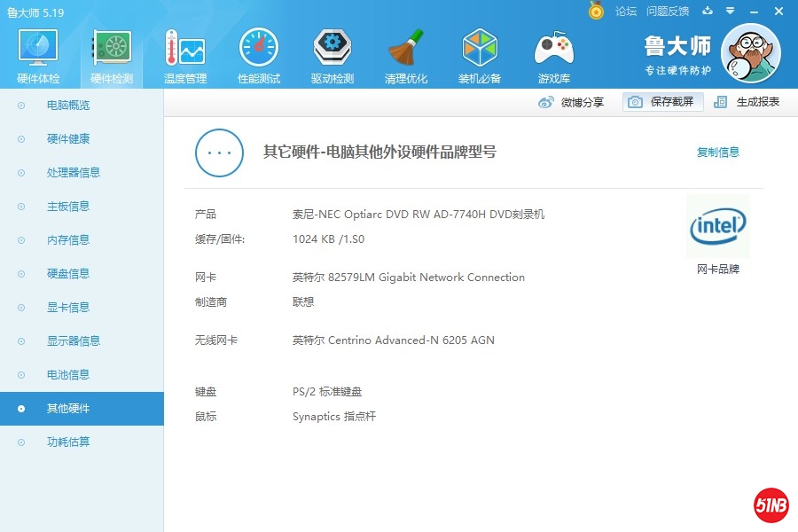Click 生成报表 to generate report
Image resolution: width=798 pixels, height=532 pixels.
747,102
